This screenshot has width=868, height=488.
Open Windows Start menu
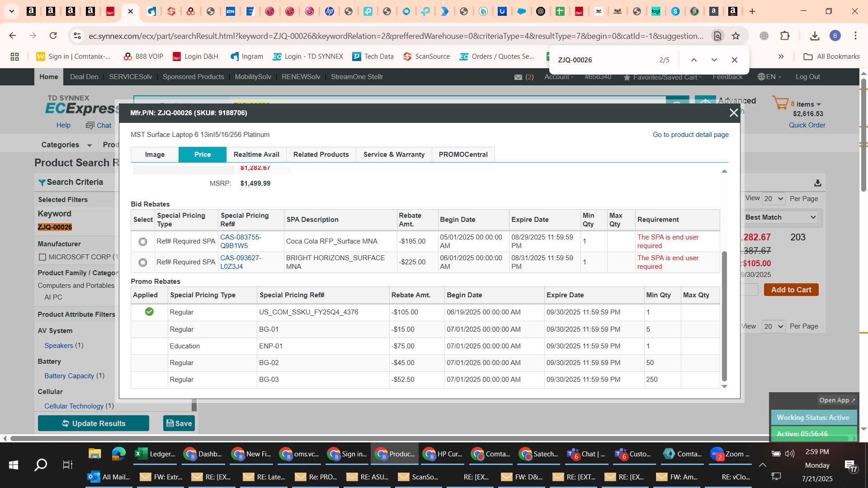pyautogui.click(x=14, y=465)
